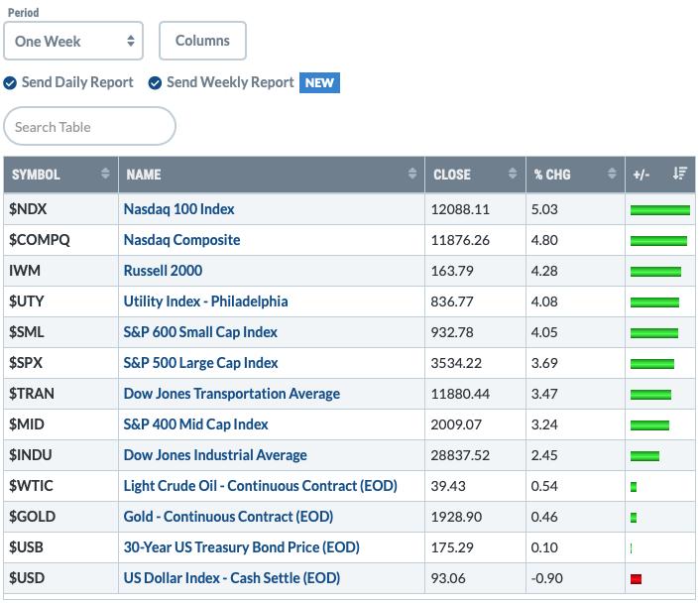Click the close value 836.77
Viewport: 700px width, 603px height.
pyautogui.click(x=452, y=301)
